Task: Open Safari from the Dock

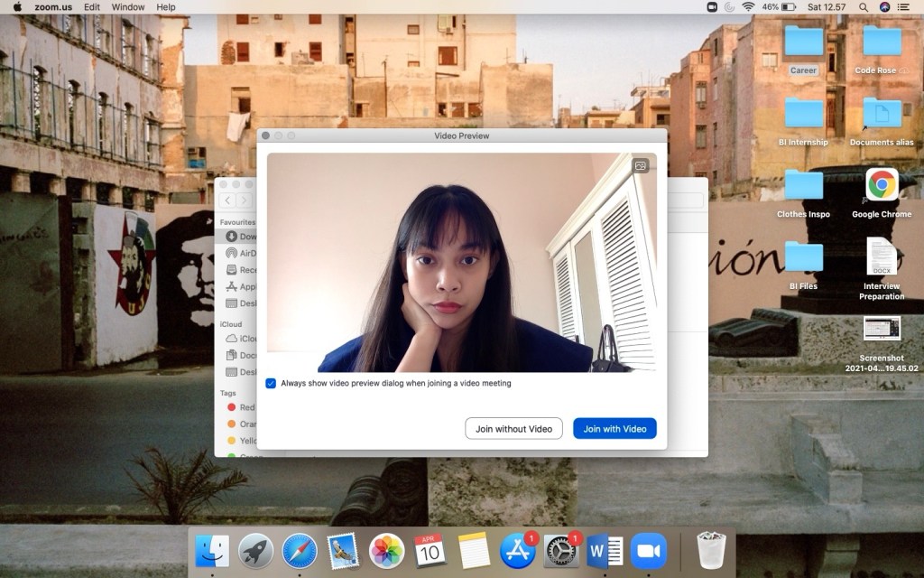Action: point(300,550)
